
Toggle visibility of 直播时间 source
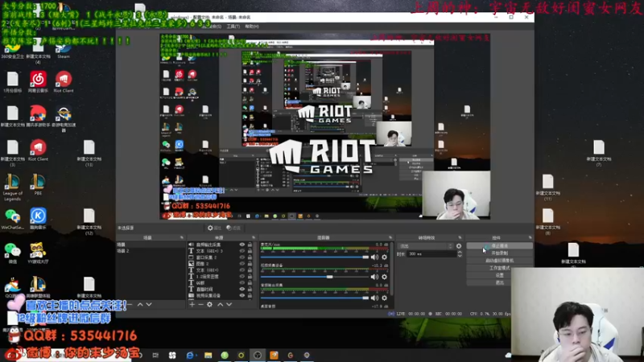[x=242, y=289]
